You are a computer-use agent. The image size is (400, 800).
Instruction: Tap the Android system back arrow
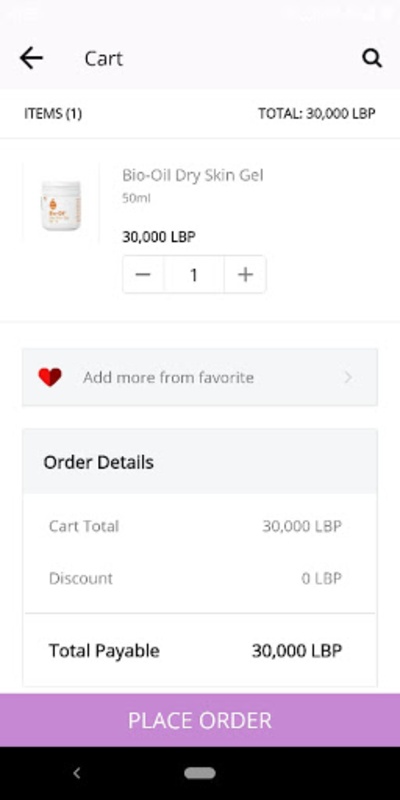point(77,773)
